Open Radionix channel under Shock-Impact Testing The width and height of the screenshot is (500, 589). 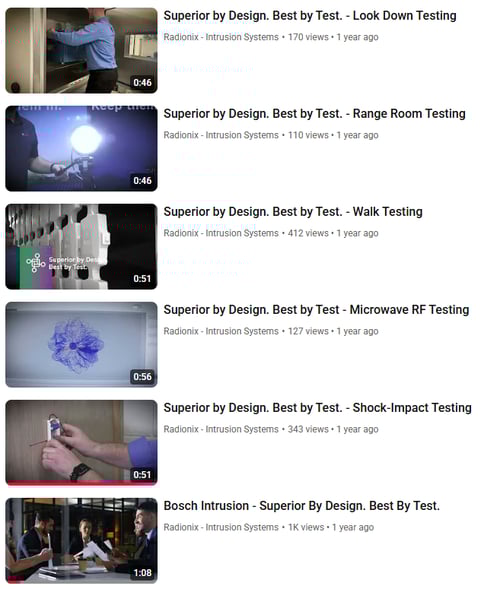coord(221,429)
